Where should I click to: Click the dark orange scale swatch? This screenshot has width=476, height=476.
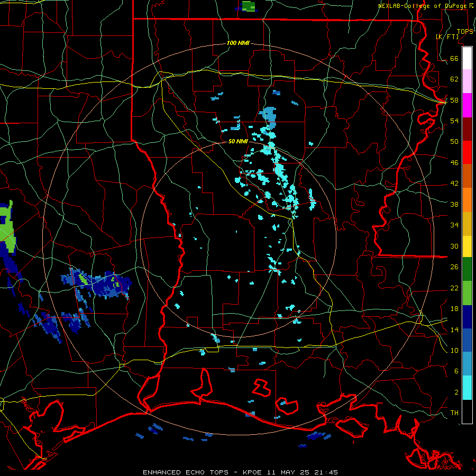pos(467,176)
